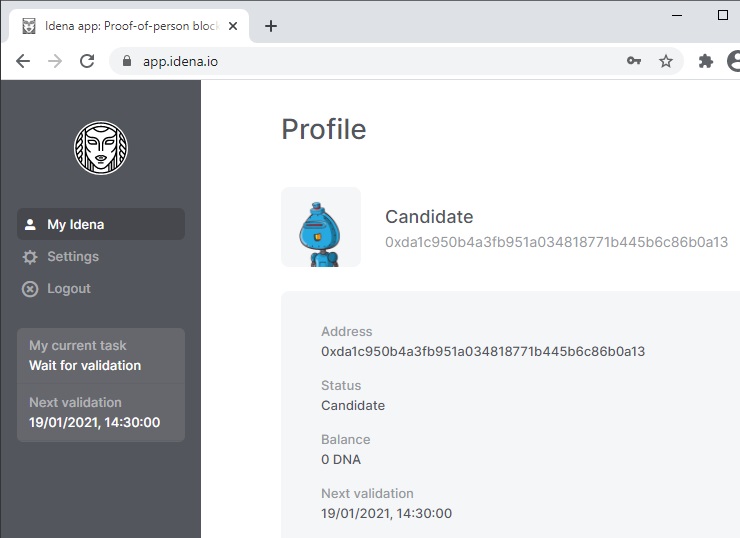Reload the page with refresh icon
Screen dimensions: 740x538
(x=87, y=61)
